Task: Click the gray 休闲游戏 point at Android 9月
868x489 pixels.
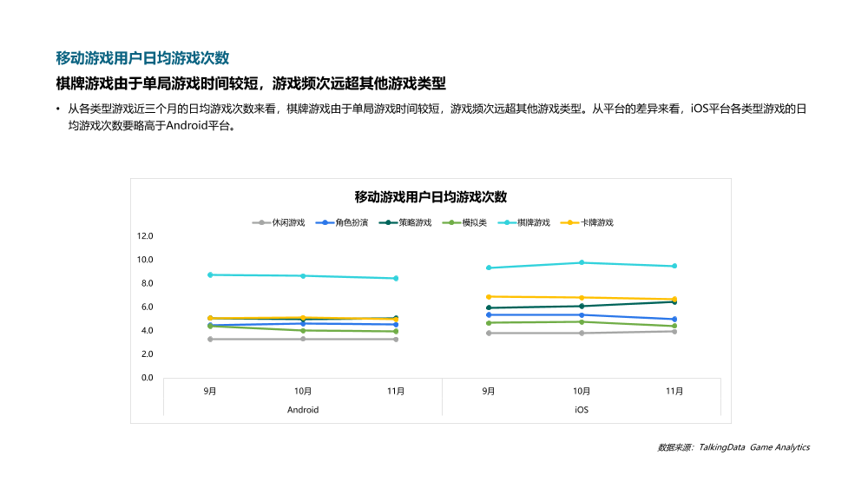Action: point(210,340)
